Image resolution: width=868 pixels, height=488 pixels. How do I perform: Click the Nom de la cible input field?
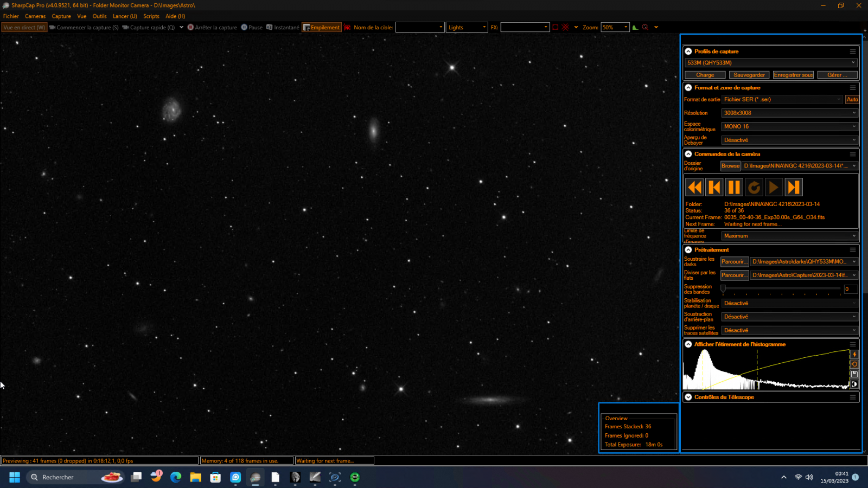point(420,28)
